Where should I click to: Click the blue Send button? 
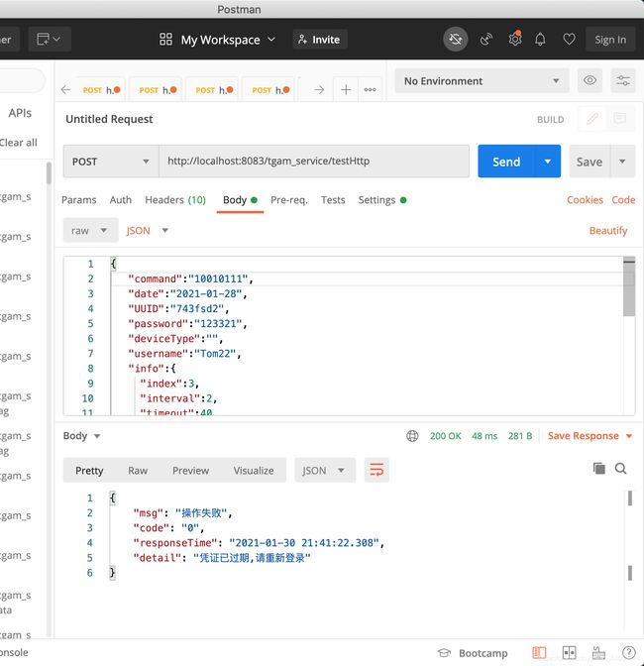[506, 162]
